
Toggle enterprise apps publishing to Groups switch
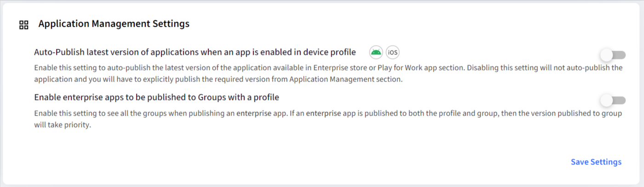click(613, 100)
